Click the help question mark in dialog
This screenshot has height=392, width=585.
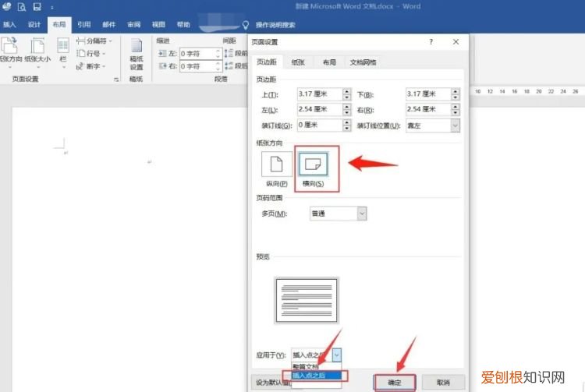pyautogui.click(x=431, y=42)
